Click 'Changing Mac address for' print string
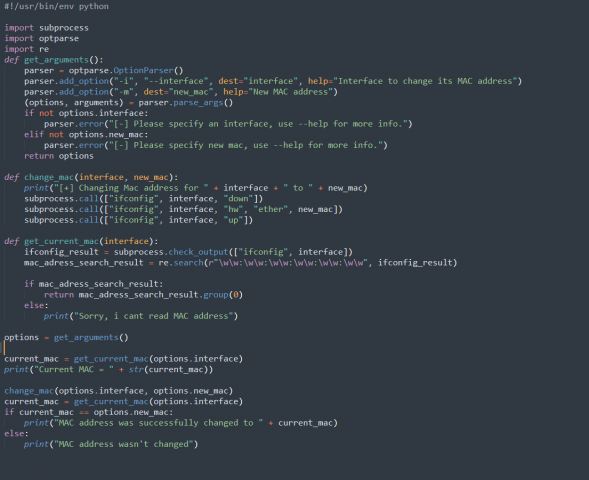Viewport: 589px width, 480px height. [x=132, y=188]
